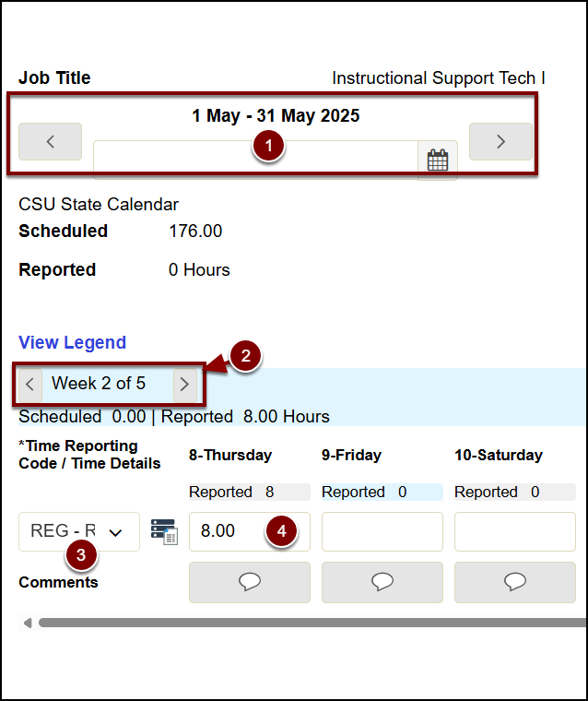
Task: Advance to next week arrow
Action: click(184, 384)
